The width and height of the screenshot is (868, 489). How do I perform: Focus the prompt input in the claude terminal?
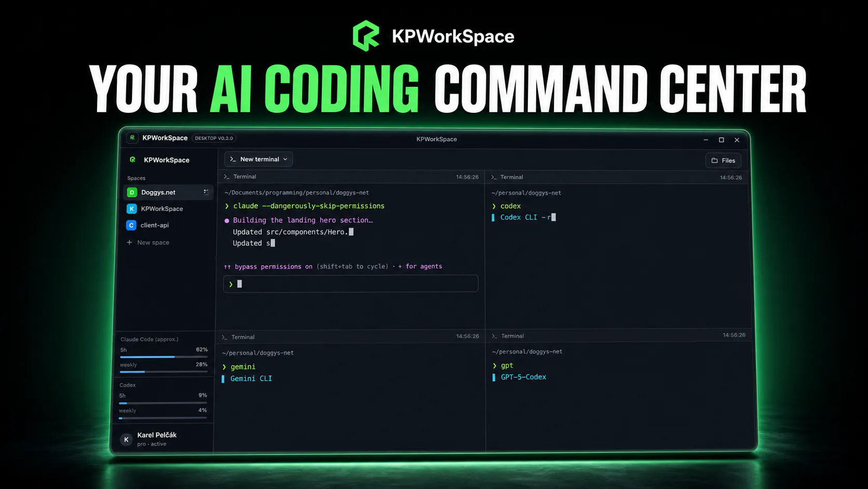351,284
